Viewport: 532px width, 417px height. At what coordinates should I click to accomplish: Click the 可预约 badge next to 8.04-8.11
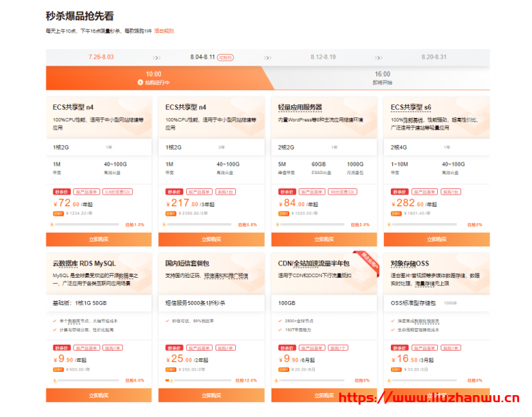coord(226,57)
